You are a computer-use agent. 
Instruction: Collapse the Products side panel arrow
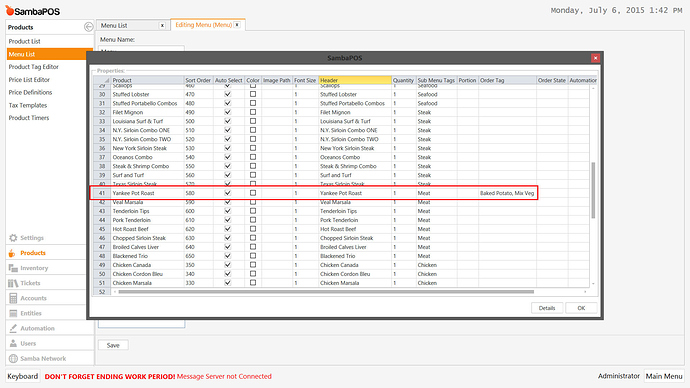point(88,27)
